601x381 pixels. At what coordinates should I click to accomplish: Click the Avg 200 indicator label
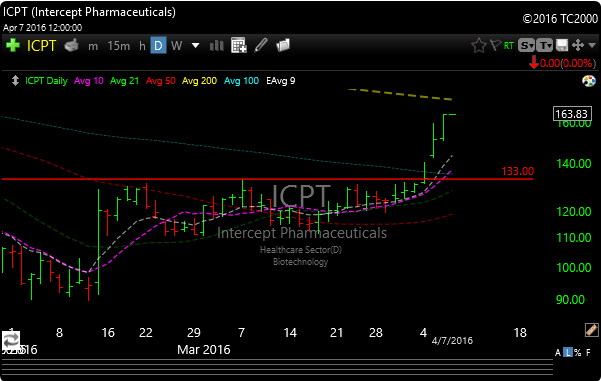pyautogui.click(x=199, y=81)
